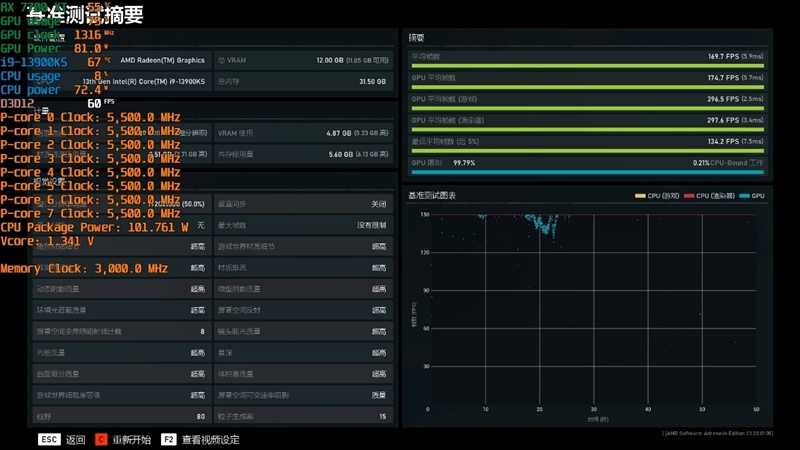
Task: Select 返回 to go back
Action: [x=76, y=439]
